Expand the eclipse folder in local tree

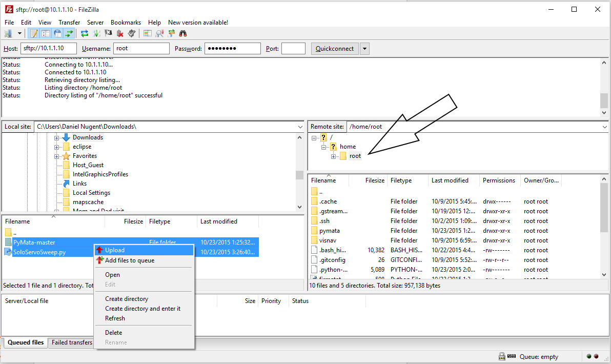[57, 147]
